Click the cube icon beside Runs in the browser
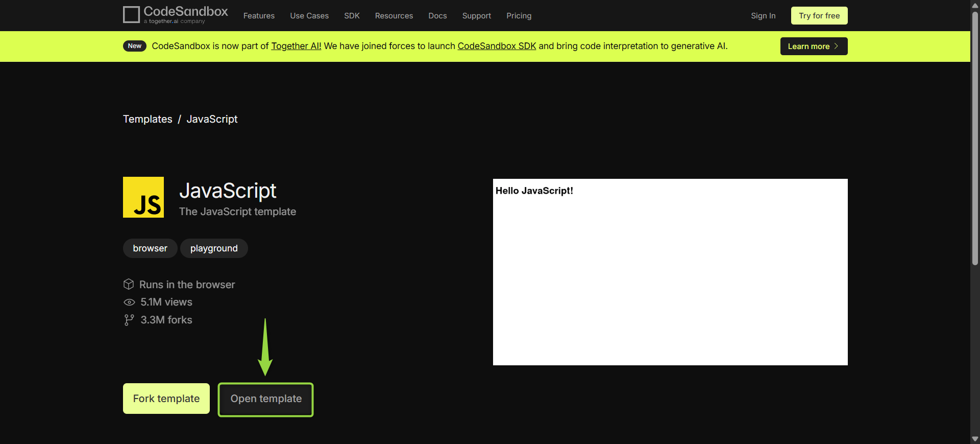 tap(129, 284)
